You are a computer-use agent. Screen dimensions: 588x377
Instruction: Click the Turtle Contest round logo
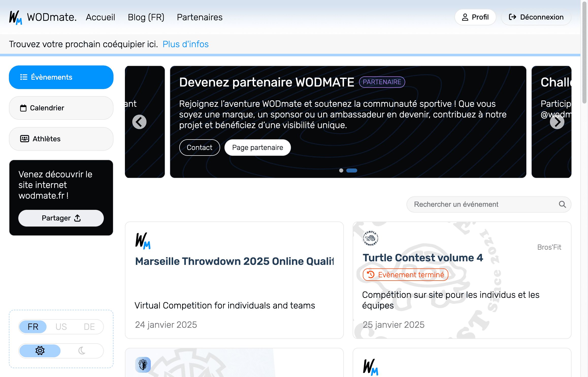click(x=371, y=238)
